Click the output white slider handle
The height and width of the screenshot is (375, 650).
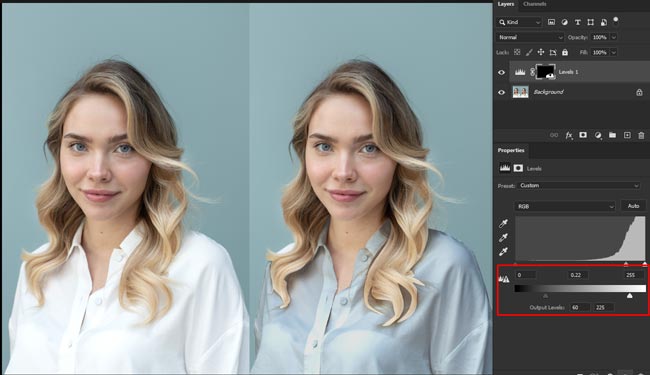click(630, 296)
